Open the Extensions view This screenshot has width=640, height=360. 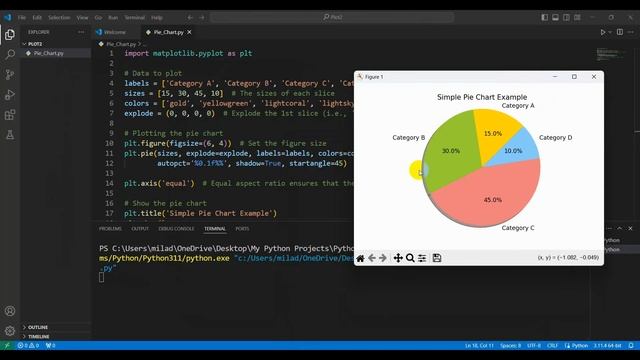click(10, 115)
